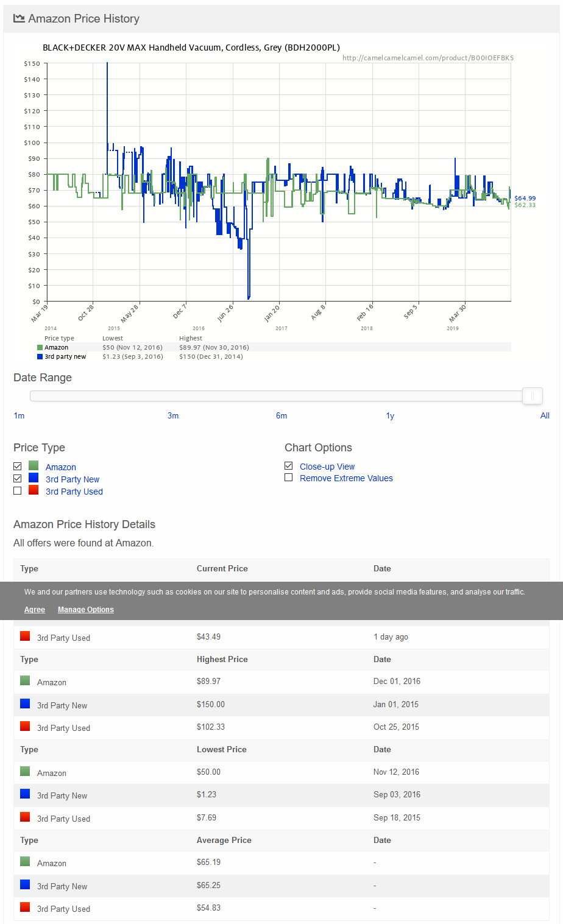Enable Remove Extreme Values checkbox
563x924 pixels.
point(289,478)
